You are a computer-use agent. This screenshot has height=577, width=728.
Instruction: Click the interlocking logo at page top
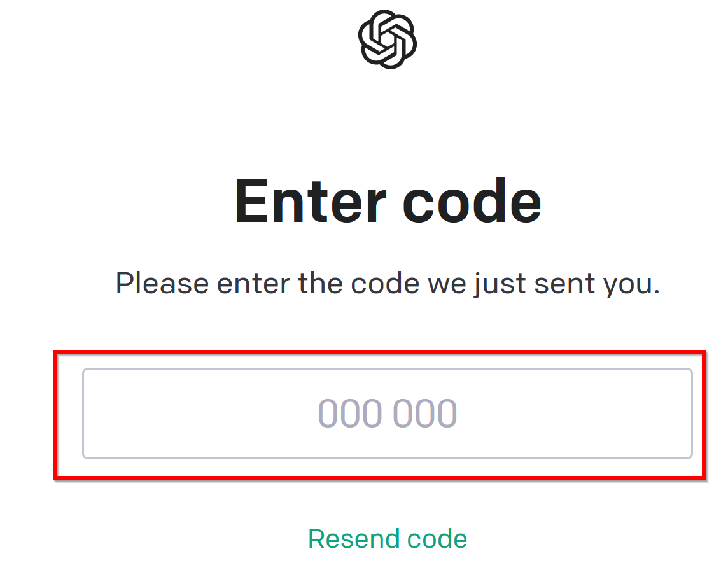point(387,39)
